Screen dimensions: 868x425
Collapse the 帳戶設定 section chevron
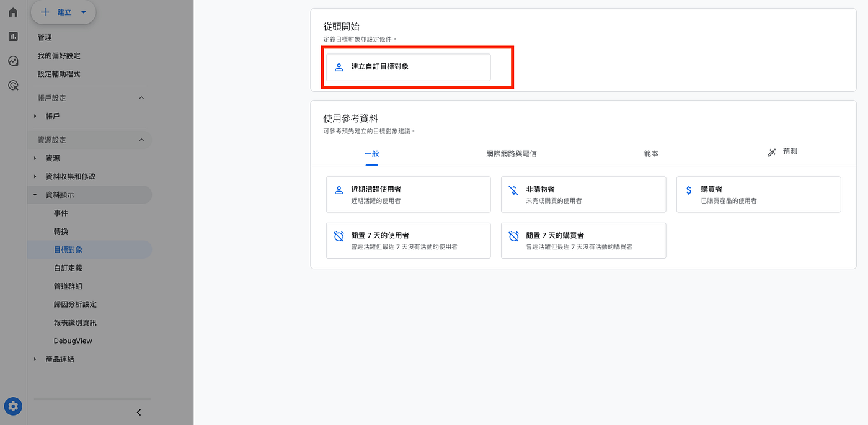141,98
